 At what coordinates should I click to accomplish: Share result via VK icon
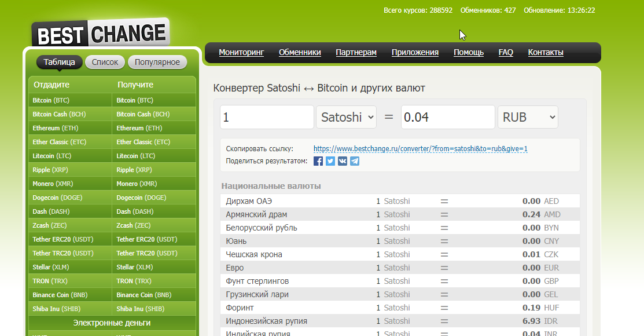343,161
